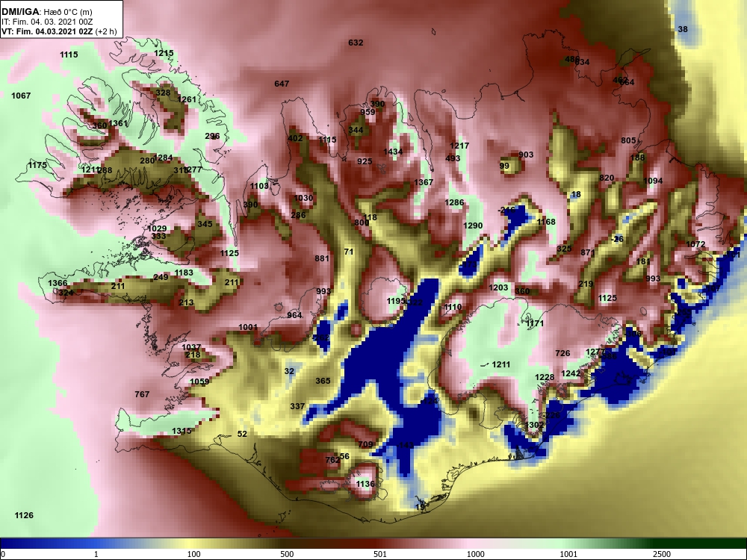Select the legend label 100
Viewport: 747px width, 560px height.
click(194, 554)
